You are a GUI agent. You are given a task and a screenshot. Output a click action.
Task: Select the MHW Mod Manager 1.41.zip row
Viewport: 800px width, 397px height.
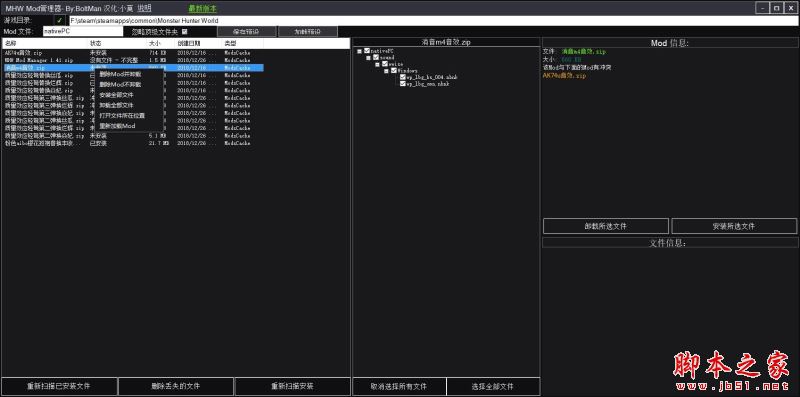pyautogui.click(x=133, y=60)
